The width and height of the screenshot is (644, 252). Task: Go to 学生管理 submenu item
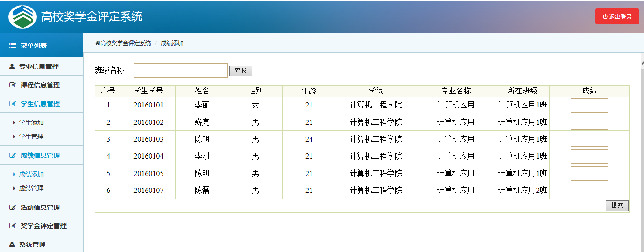pos(31,137)
